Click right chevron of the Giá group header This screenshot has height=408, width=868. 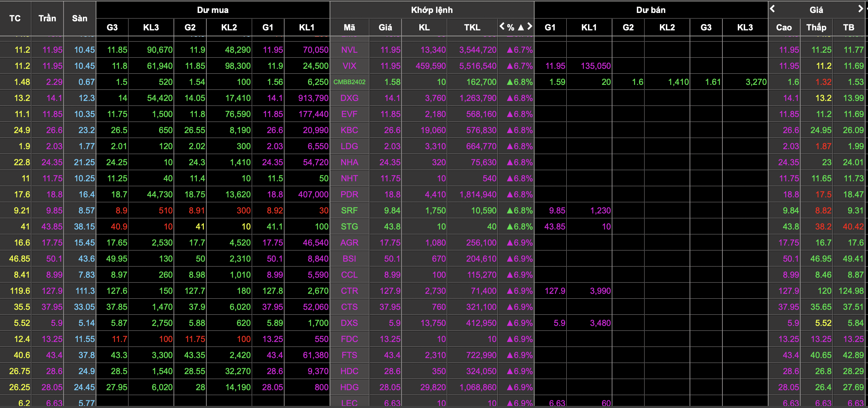[860, 9]
